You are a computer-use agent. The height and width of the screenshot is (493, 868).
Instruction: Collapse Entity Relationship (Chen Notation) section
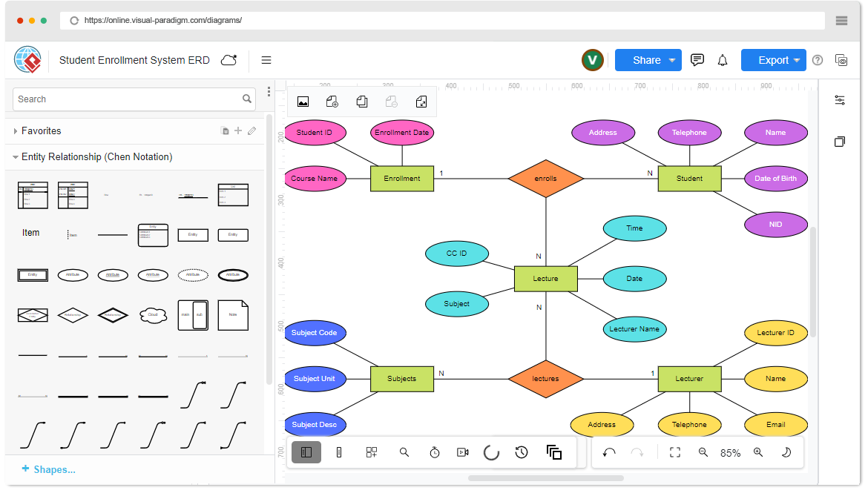point(16,157)
